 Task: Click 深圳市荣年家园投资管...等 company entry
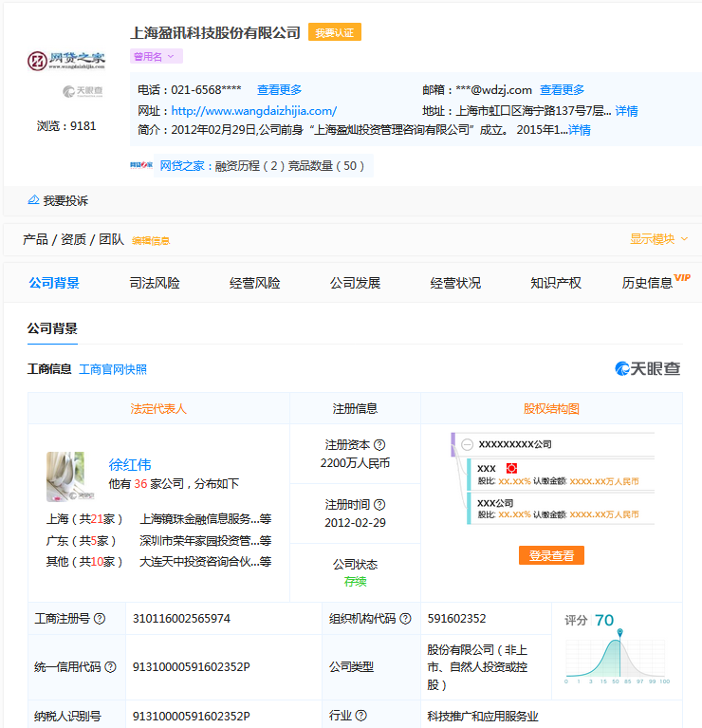(206, 541)
